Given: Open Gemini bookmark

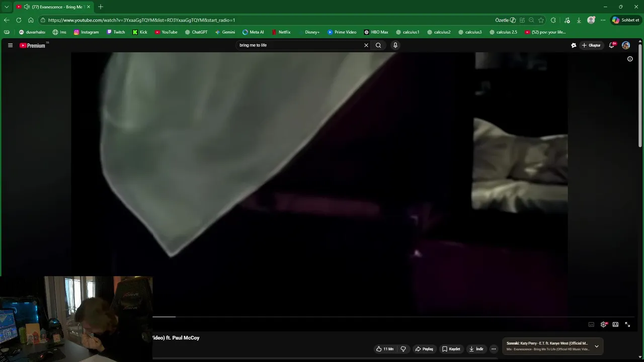Looking at the screenshot, I should (x=225, y=32).
